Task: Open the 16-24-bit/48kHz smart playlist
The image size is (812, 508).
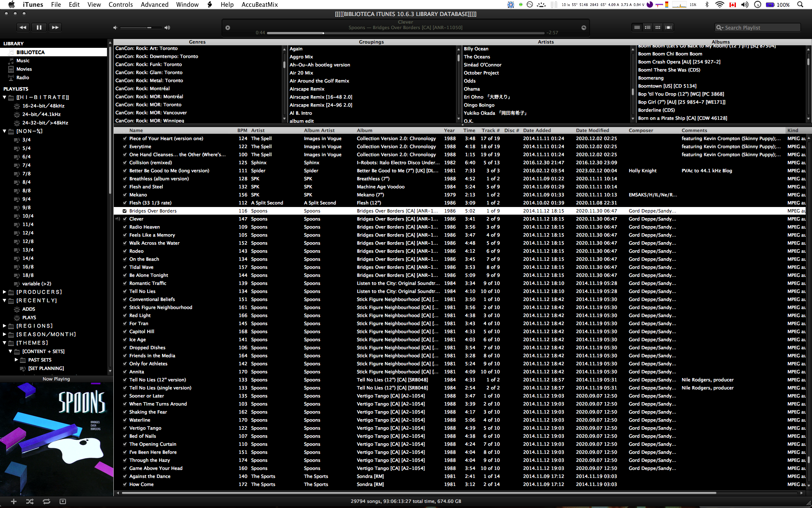Action: [x=43, y=106]
